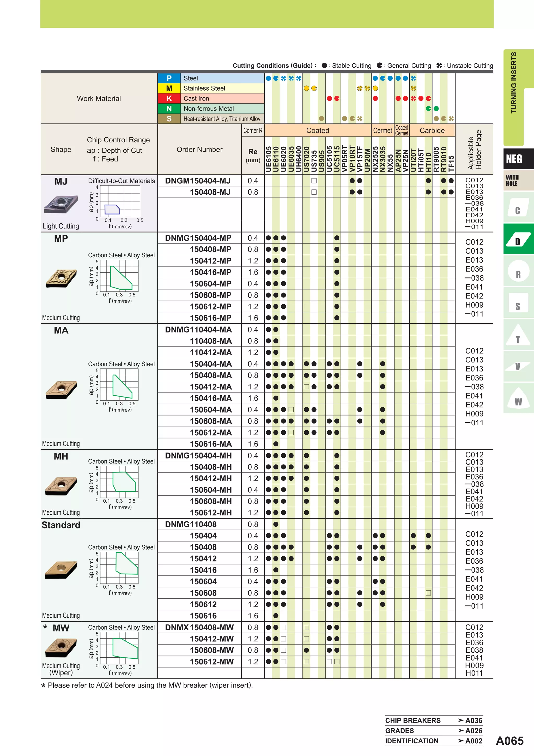Click the General Cutting legend symbol
The height and width of the screenshot is (756, 534).
point(379,66)
